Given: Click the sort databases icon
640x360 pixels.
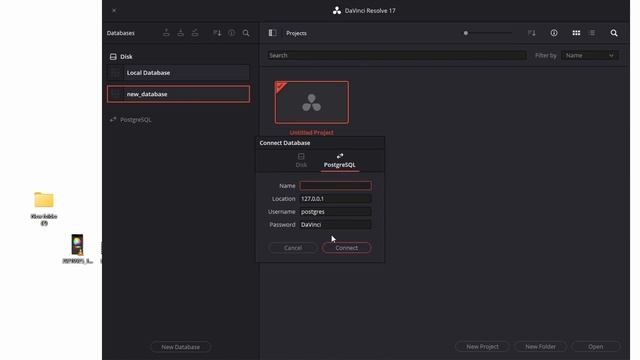Looking at the screenshot, I should coord(217,33).
